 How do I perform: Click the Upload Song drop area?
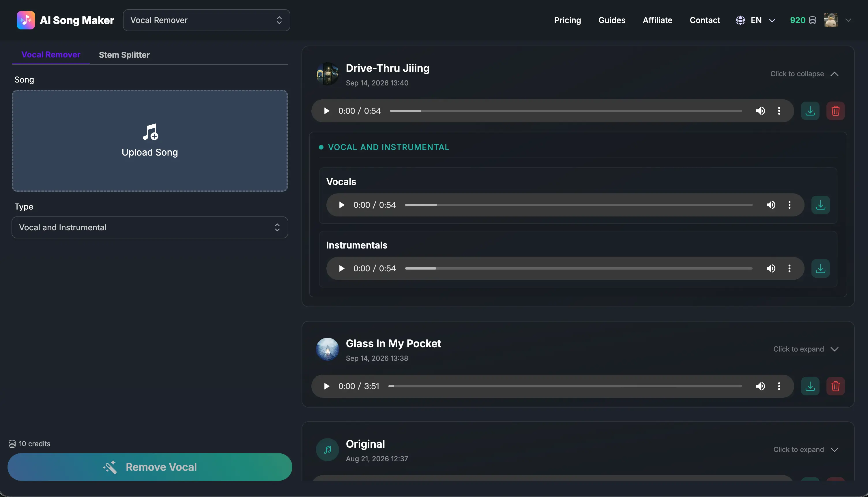point(150,141)
